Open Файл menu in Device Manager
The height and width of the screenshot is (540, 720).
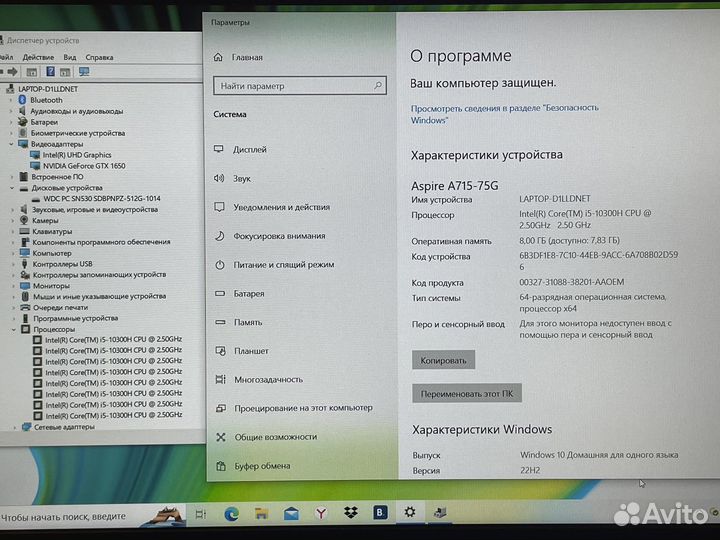pyautogui.click(x=6, y=57)
